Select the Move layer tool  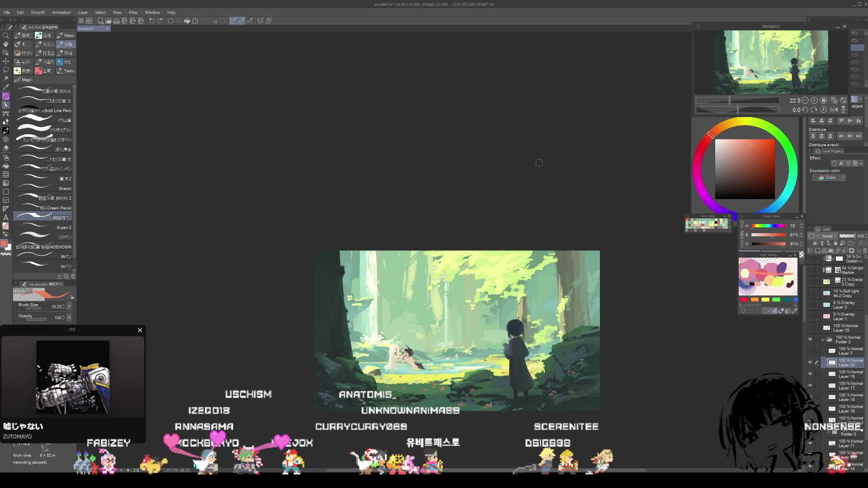coord(6,61)
